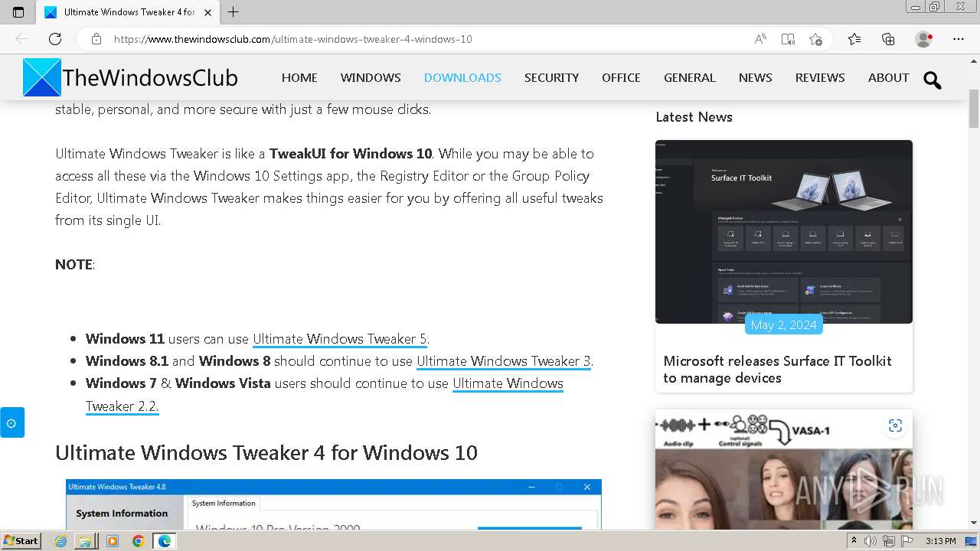Show hidden system tray icons
The width and height of the screenshot is (980, 551).
point(854,541)
